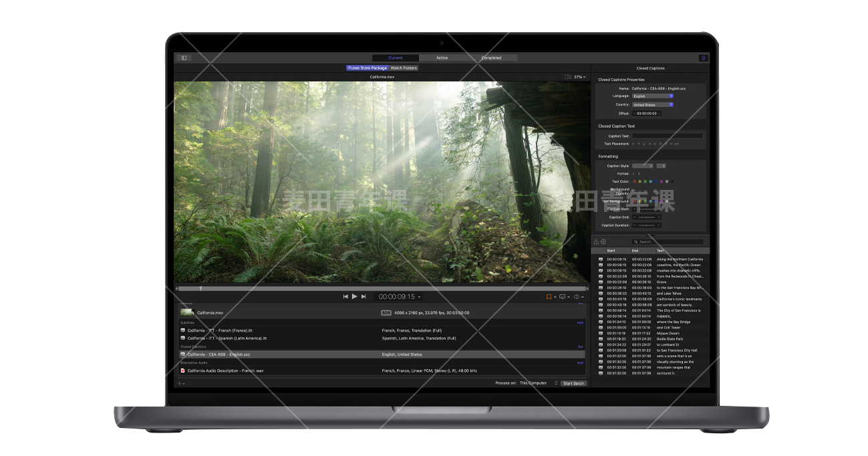Image resolution: width=868 pixels, height=456 pixels.
Task: Click the playhead on the preview timeline
Action: pyautogui.click(x=200, y=288)
